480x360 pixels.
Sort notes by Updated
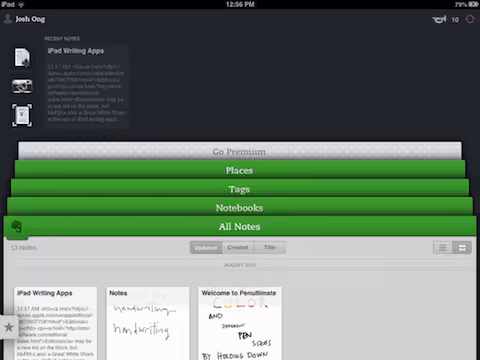click(206, 248)
